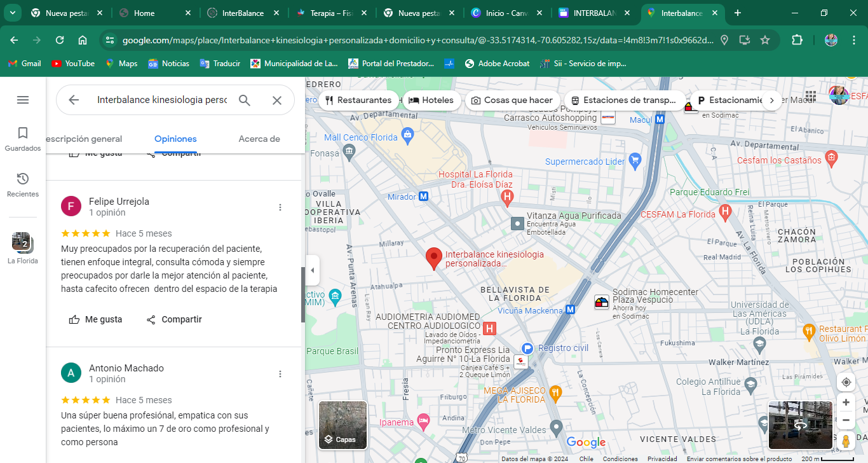Switch to Descripción general tab

click(84, 139)
